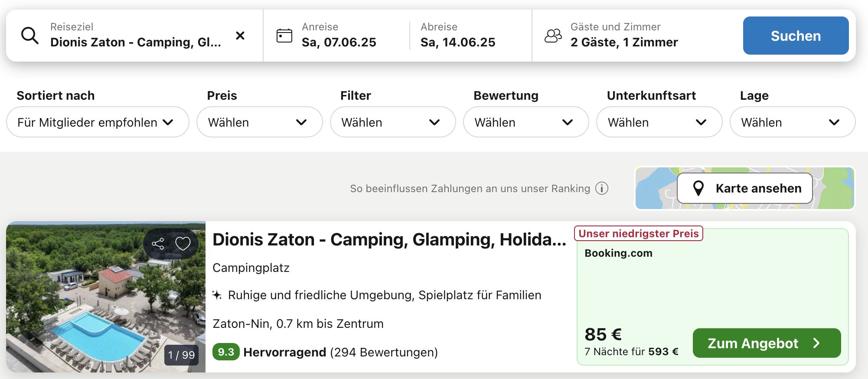Open the Filter dropdown
868x379 pixels.
392,122
